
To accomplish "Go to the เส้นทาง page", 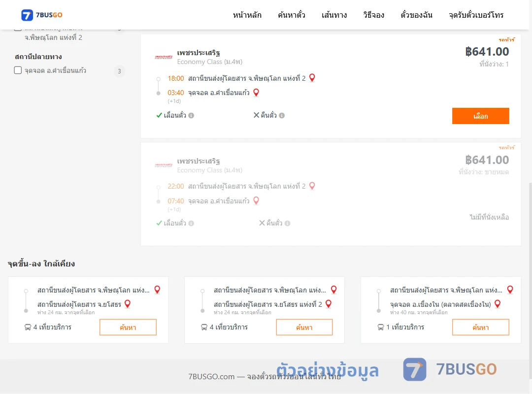I will tap(334, 15).
